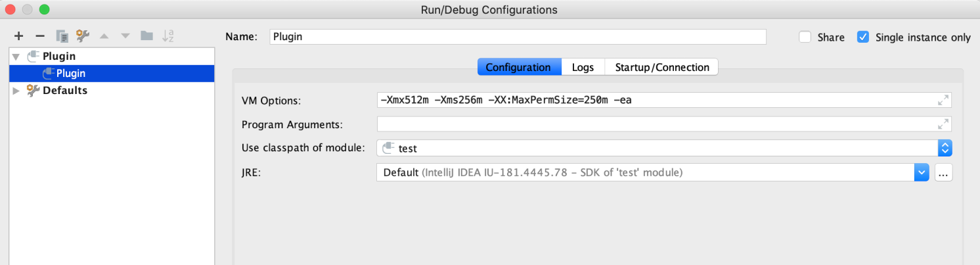
Task: Close the Run/Debug Configurations window
Action: coord(11,10)
